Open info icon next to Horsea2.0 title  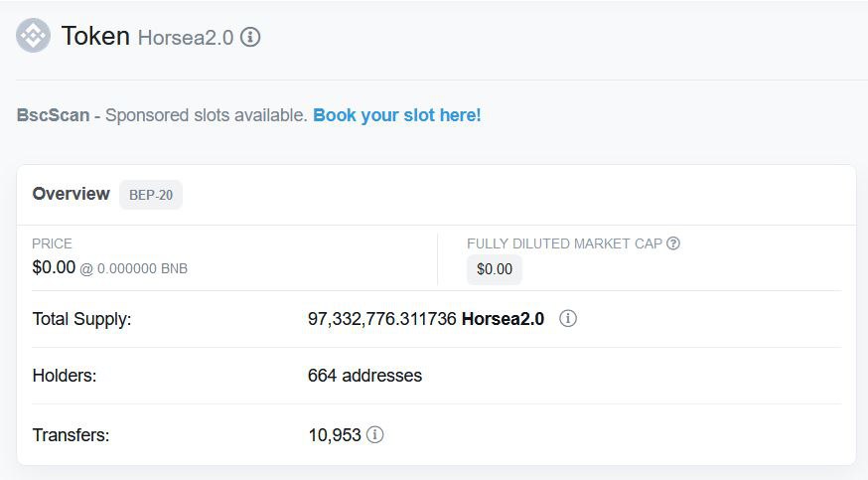(250, 37)
